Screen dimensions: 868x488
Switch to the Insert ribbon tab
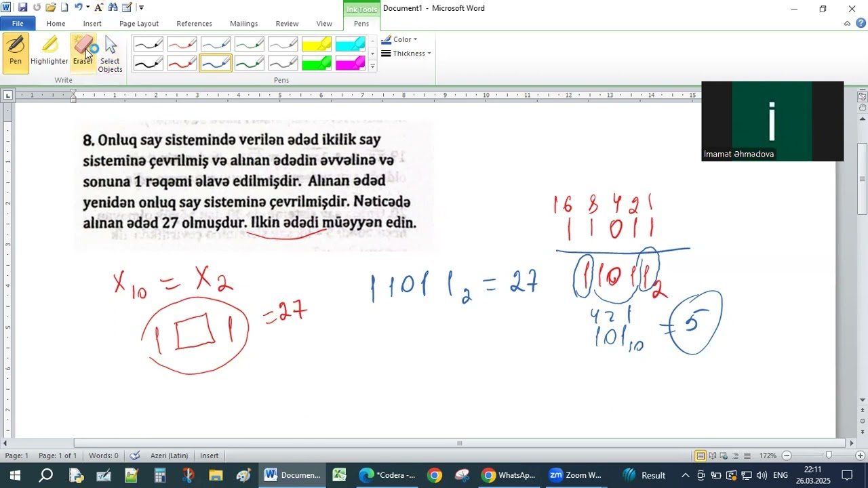[x=92, y=23]
